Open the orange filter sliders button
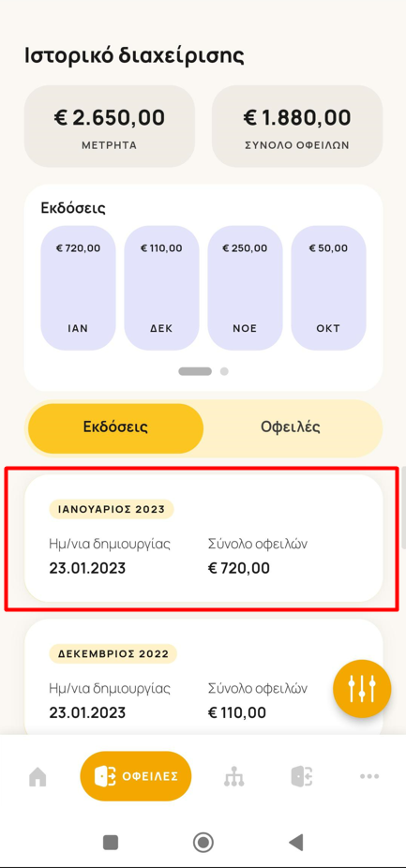 (x=362, y=689)
